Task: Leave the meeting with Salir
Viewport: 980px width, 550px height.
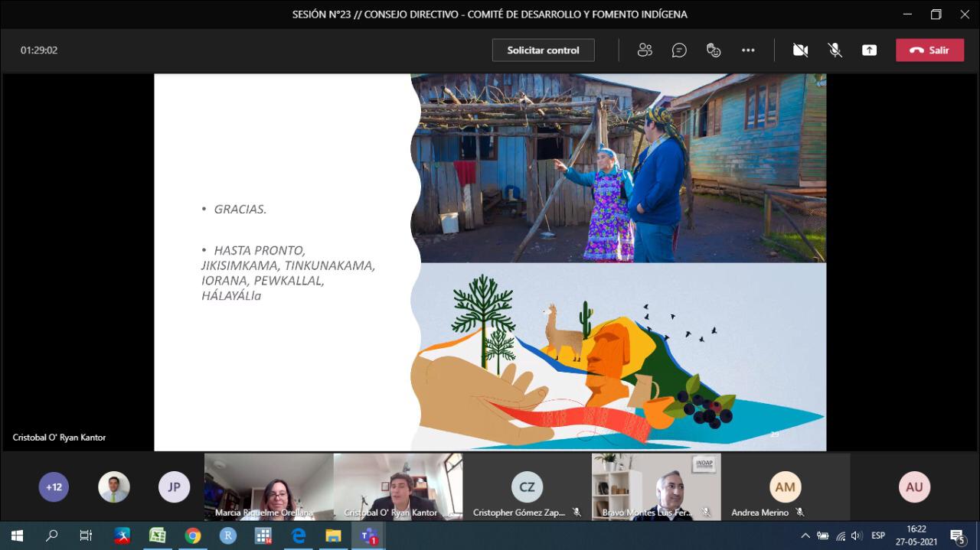Action: click(x=929, y=50)
